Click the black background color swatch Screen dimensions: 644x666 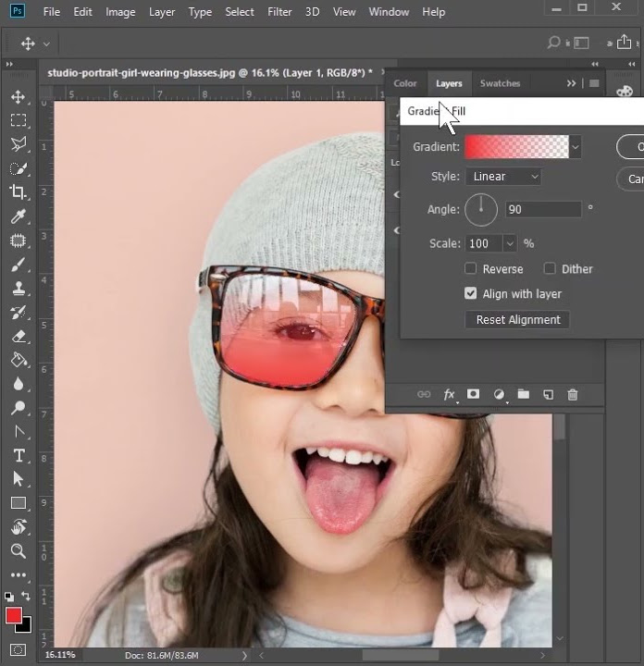[x=25, y=626]
